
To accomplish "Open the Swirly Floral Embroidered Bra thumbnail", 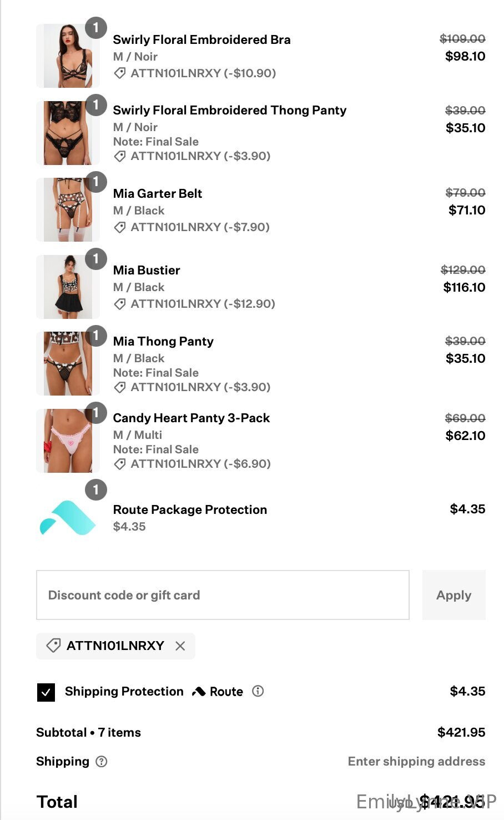I will [x=68, y=56].
